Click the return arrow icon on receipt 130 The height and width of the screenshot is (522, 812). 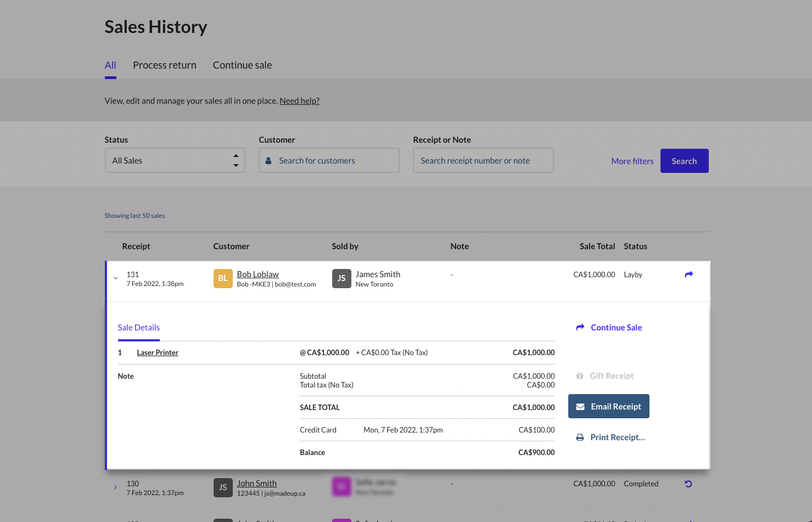[688, 484]
